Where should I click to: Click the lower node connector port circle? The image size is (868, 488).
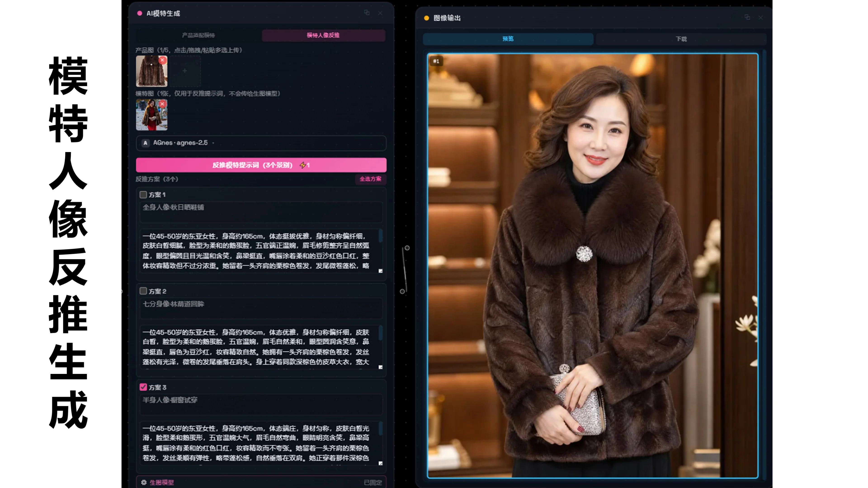402,291
